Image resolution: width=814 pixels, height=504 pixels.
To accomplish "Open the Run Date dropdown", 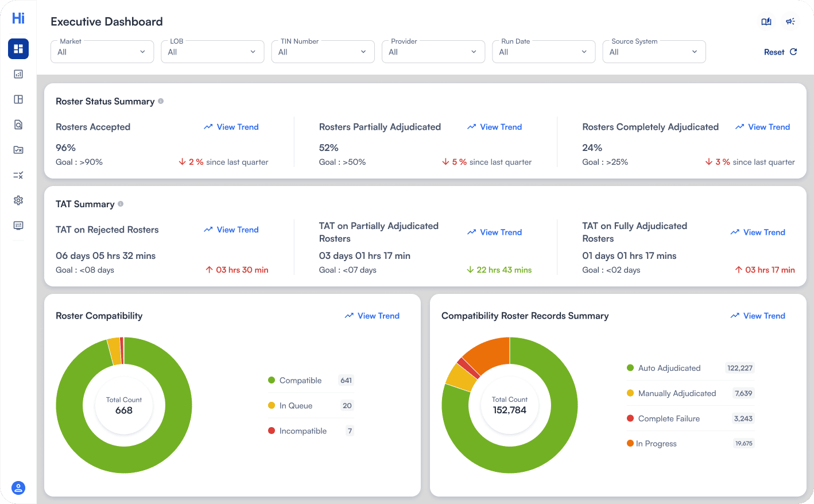I will coord(544,52).
